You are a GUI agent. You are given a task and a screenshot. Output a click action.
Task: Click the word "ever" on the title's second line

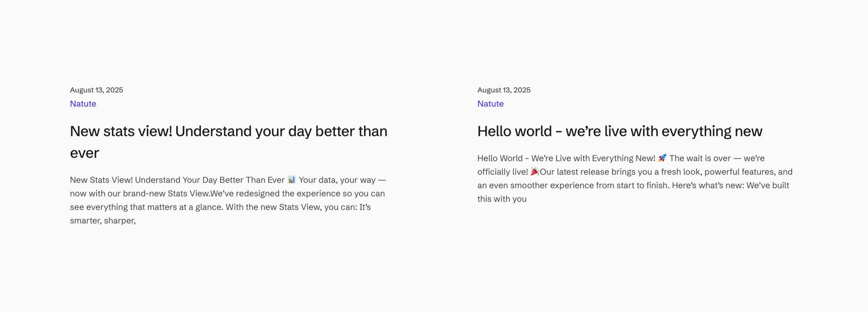(x=85, y=153)
